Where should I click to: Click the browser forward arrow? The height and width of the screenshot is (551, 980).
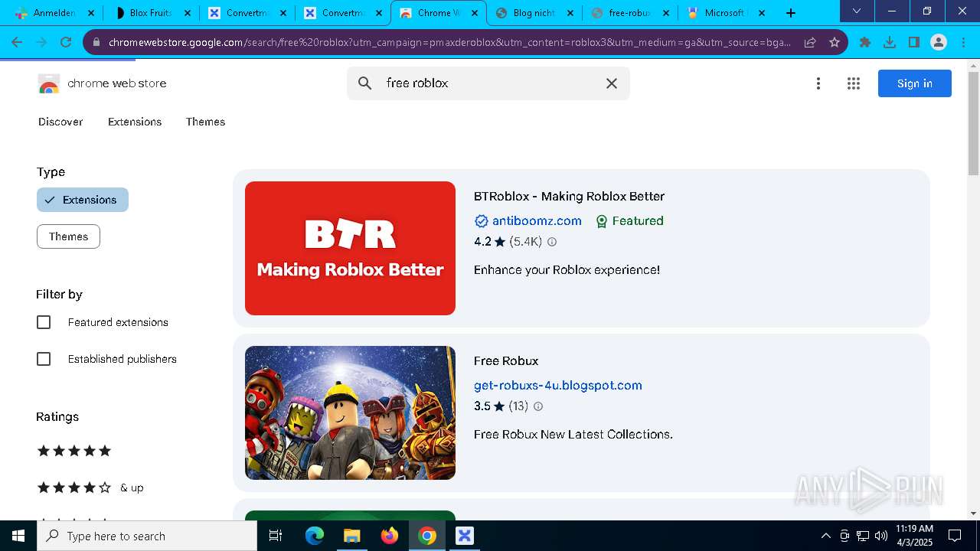pos(41,42)
